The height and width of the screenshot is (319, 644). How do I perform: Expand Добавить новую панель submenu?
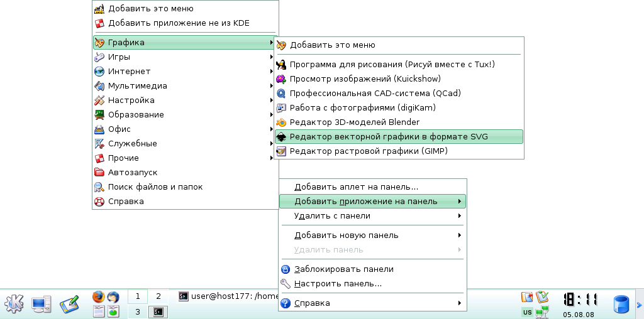coord(346,235)
